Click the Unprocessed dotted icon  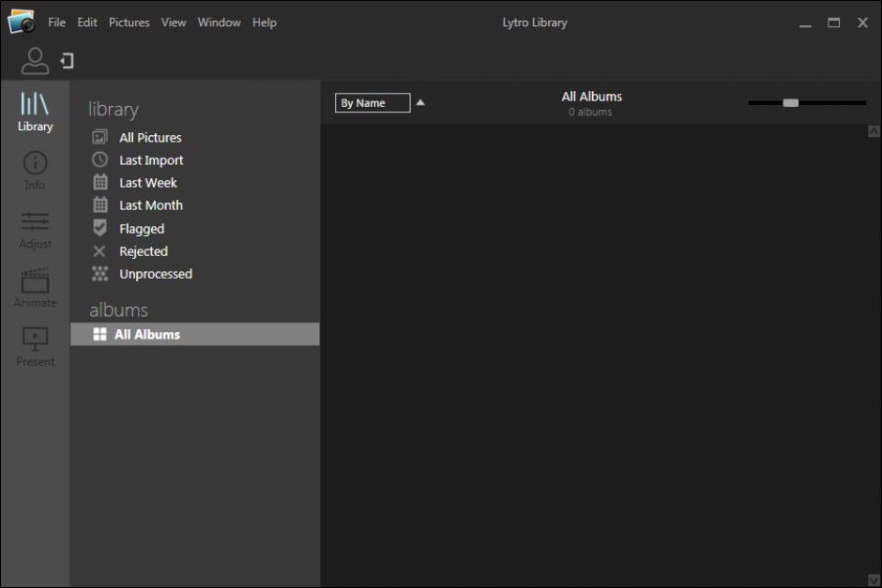pos(99,273)
